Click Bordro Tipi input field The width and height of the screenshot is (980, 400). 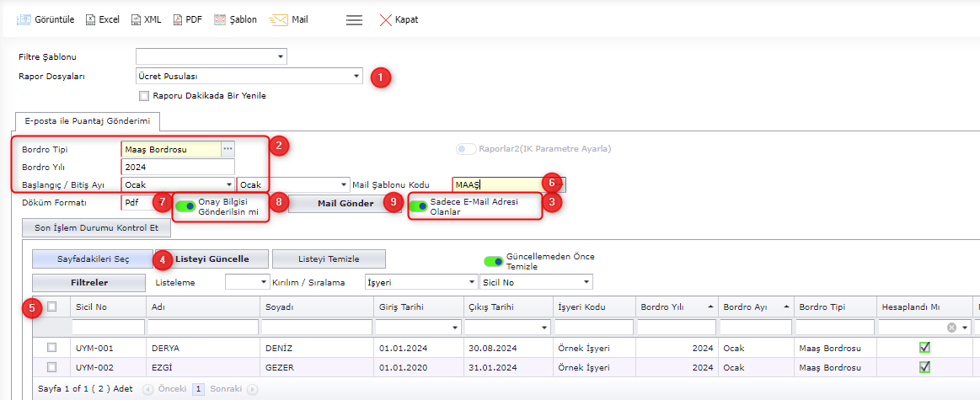[x=172, y=149]
